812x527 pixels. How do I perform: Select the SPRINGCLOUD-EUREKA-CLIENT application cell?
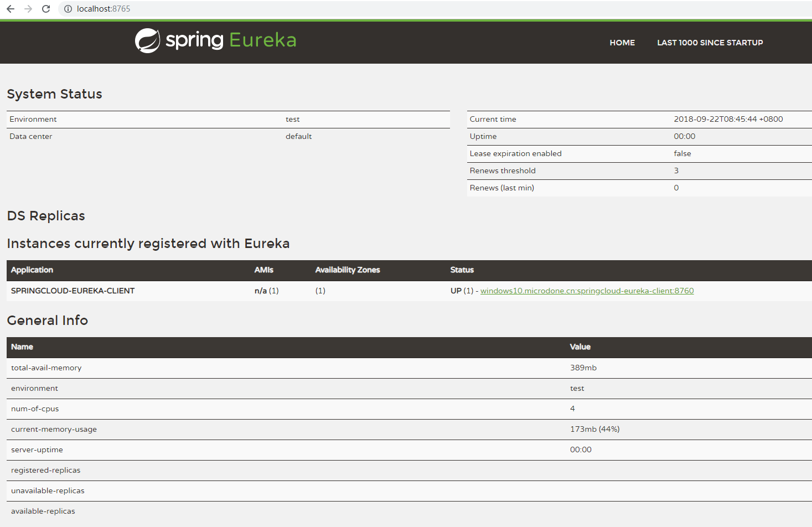click(73, 291)
